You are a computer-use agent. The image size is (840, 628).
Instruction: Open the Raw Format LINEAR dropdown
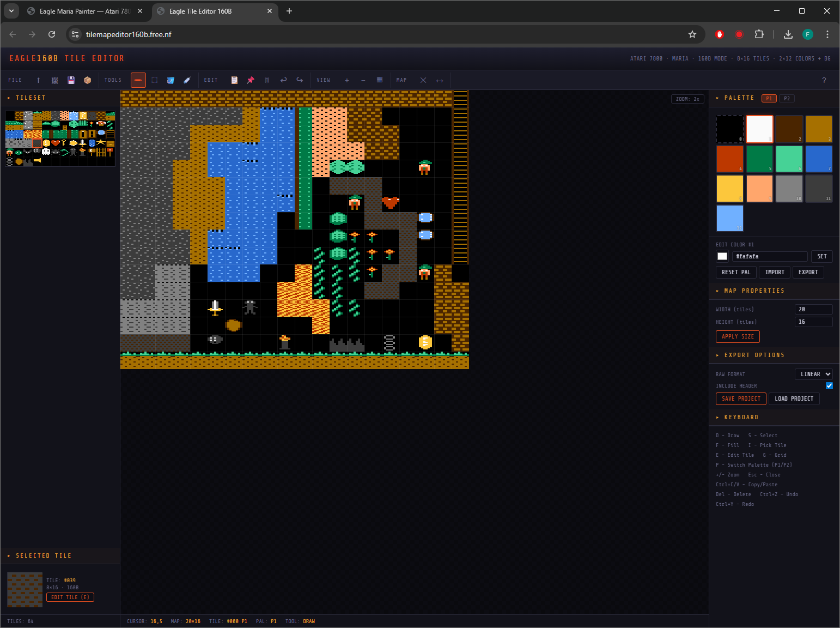(x=814, y=374)
